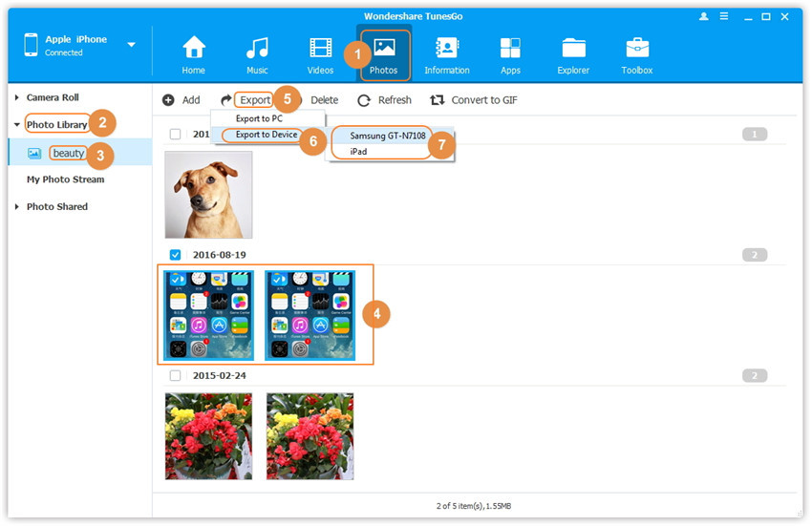Open the Apple iPhone device dropdown
The image size is (812, 526).
coord(131,45)
